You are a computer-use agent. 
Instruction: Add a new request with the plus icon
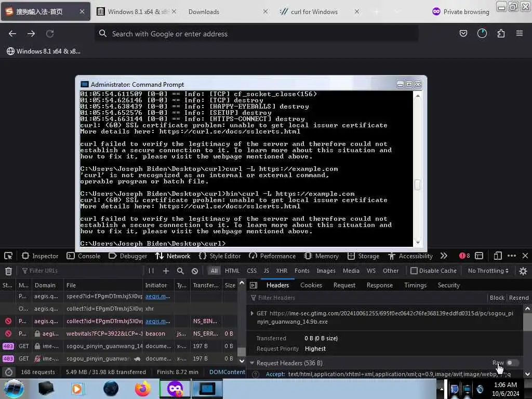click(x=166, y=271)
